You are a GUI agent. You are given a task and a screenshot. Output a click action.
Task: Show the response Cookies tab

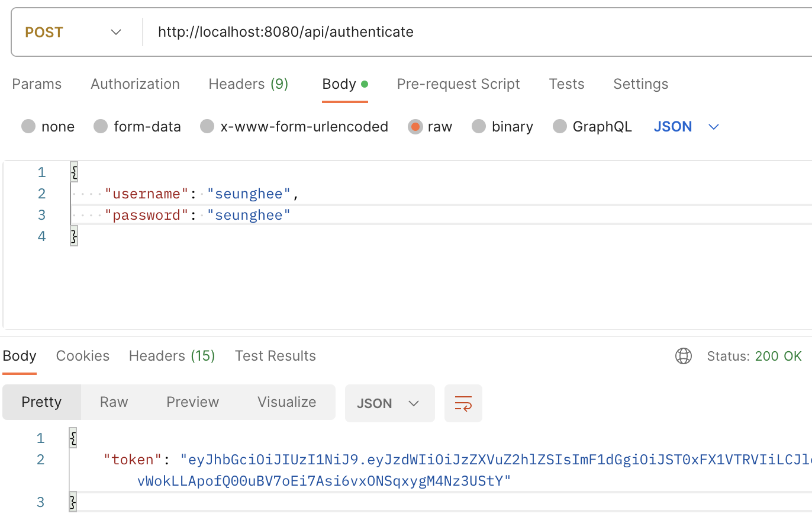pos(82,356)
